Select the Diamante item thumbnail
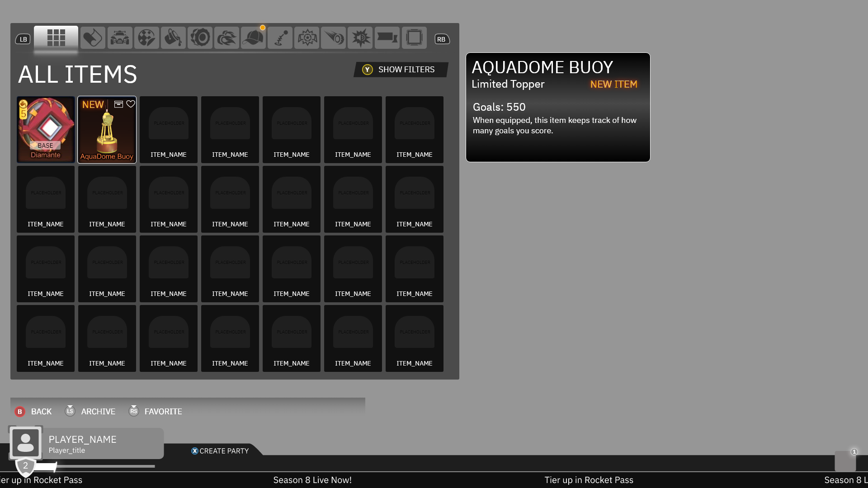The width and height of the screenshot is (868, 488). pos(46,129)
